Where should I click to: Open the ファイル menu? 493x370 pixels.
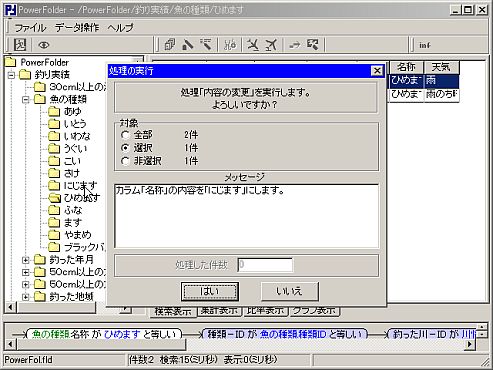30,27
